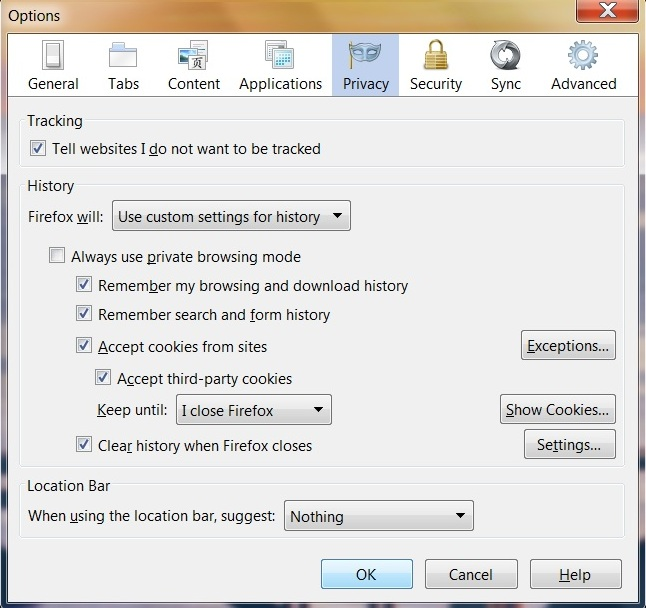Uncheck Tell websites I do not want tracked

pyautogui.click(x=38, y=149)
